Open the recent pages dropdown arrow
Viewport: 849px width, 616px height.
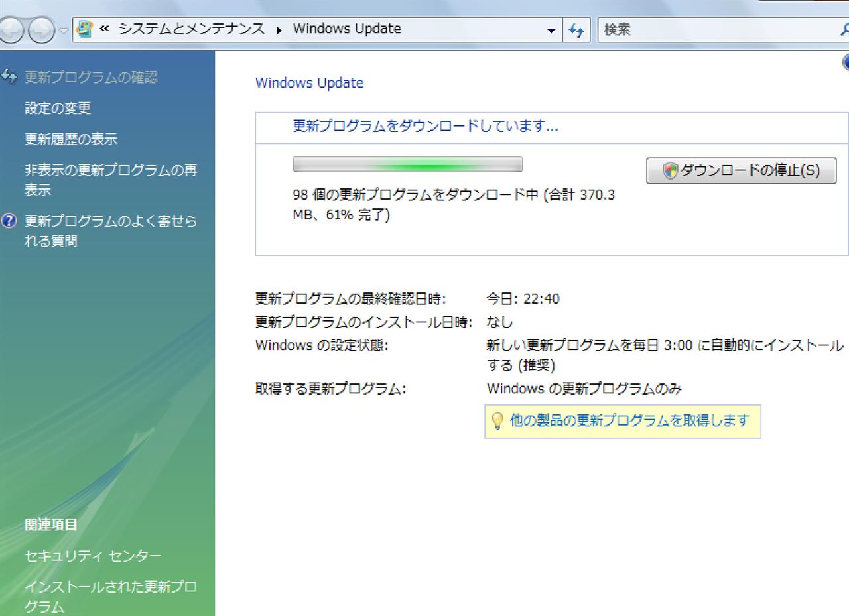(x=62, y=31)
